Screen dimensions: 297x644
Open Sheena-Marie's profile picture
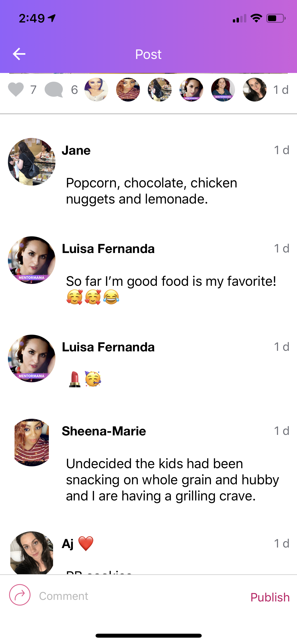[x=32, y=442]
